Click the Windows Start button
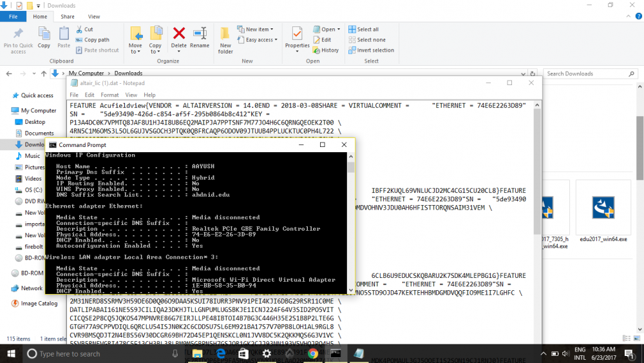 pyautogui.click(x=11, y=353)
